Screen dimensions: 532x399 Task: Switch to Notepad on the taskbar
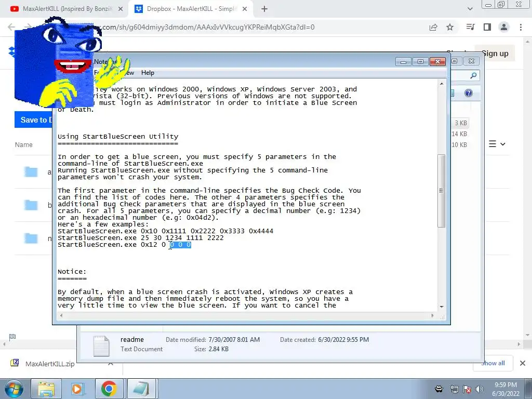141,389
